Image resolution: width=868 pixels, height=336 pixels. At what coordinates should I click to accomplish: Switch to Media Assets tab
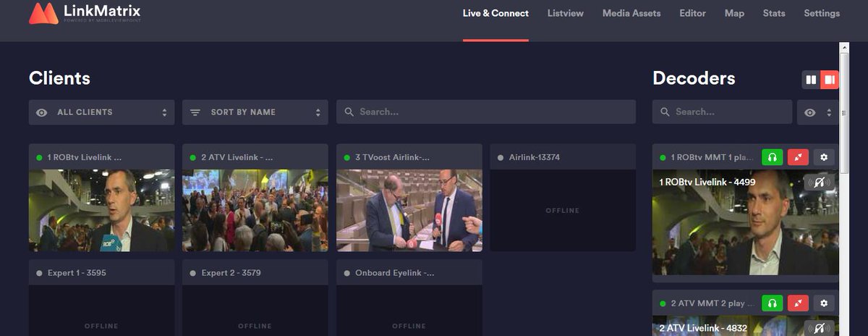point(631,13)
